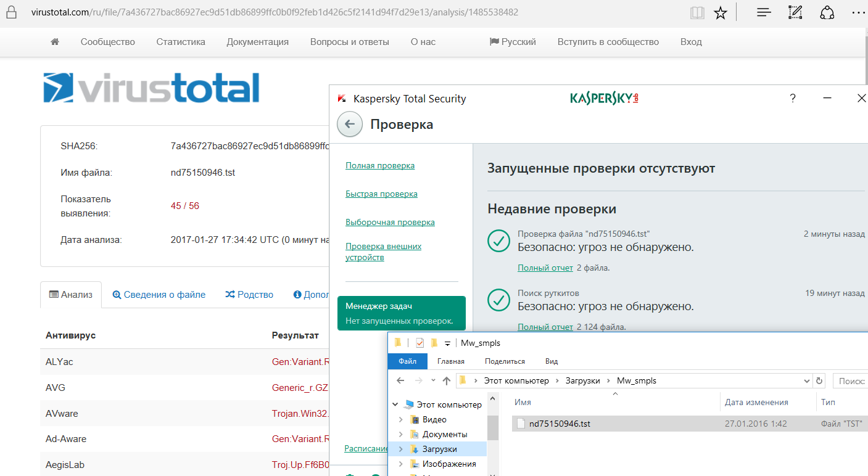
Task: Go up one folder level in Explorer
Action: (447, 380)
